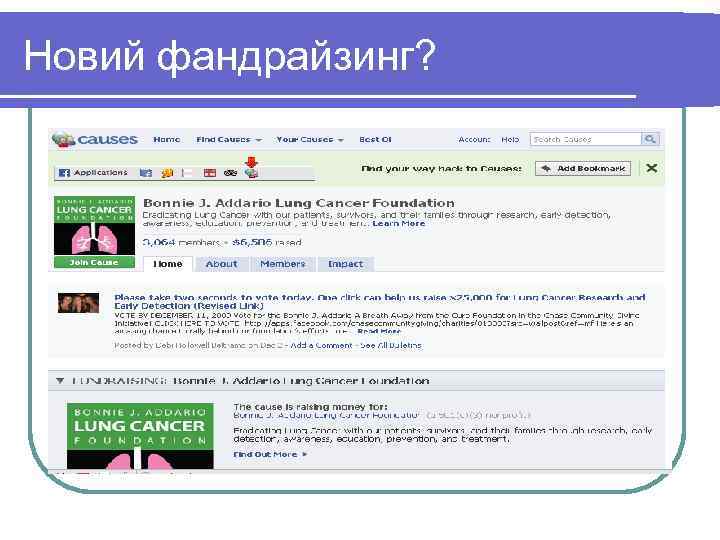This screenshot has height=540, width=720.
Task: Click the bulletin's Read More link
Action: [x=379, y=331]
